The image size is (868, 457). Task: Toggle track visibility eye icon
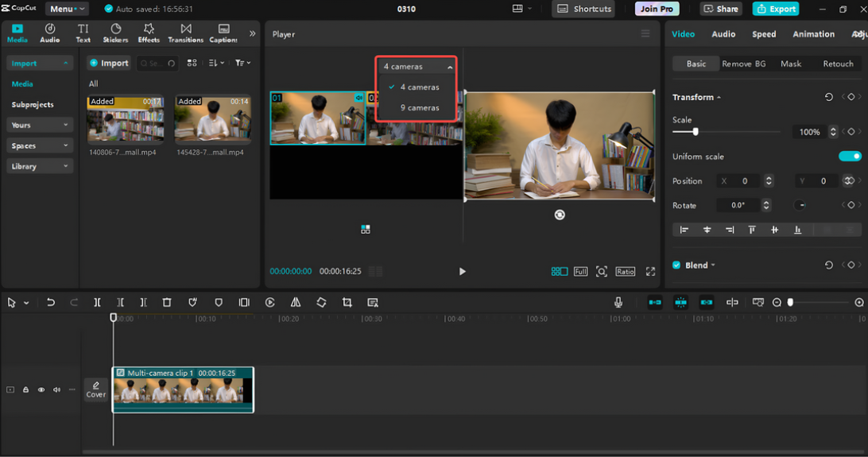coord(41,390)
